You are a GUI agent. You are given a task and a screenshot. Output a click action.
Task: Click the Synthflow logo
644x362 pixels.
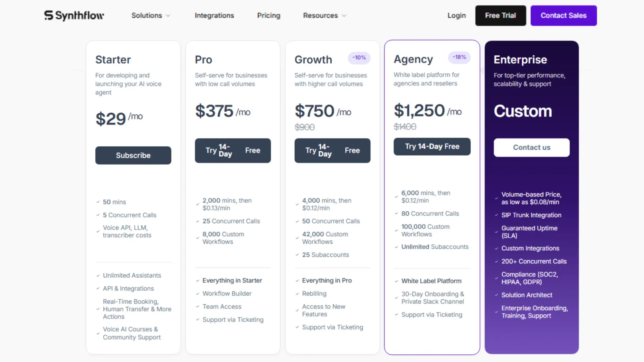pyautogui.click(x=74, y=15)
